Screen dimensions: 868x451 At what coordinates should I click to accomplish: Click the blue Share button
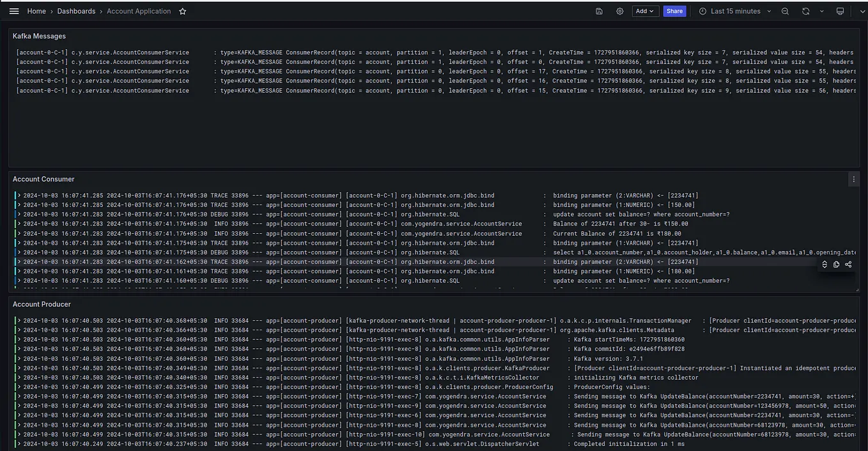(x=674, y=11)
